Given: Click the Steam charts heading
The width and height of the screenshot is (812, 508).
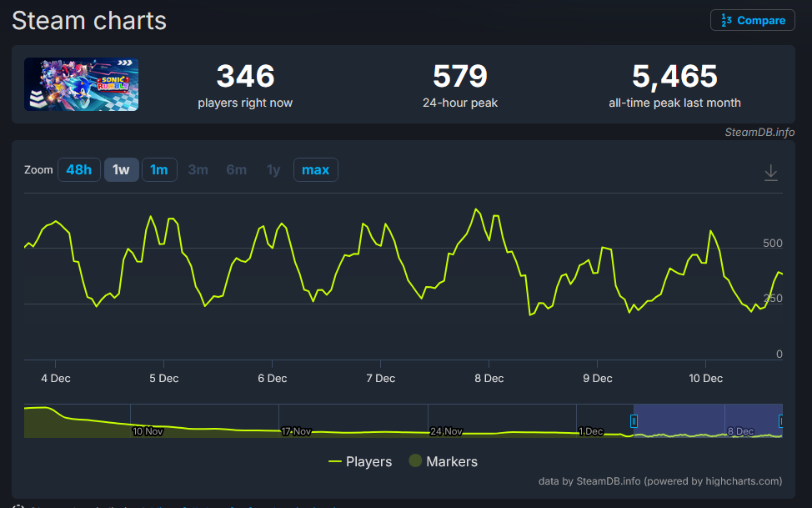Looking at the screenshot, I should coord(89,21).
